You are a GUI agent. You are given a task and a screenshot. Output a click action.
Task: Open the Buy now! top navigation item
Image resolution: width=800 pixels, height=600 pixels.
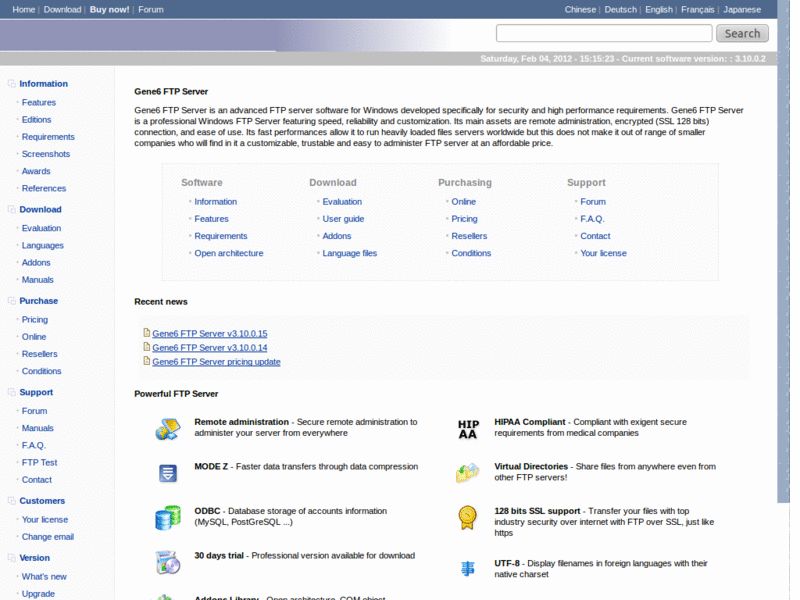tap(109, 9)
